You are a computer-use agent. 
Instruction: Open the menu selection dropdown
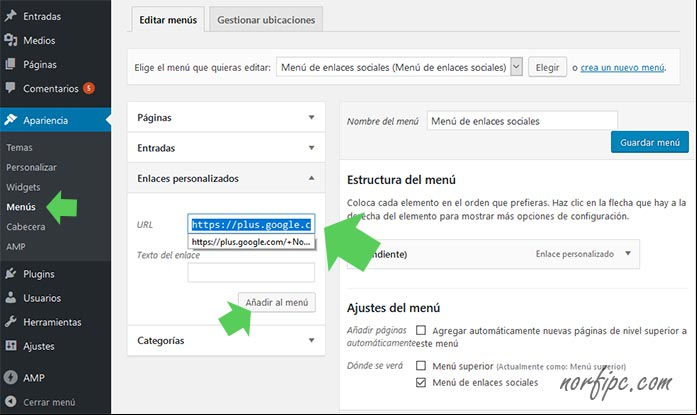[399, 67]
